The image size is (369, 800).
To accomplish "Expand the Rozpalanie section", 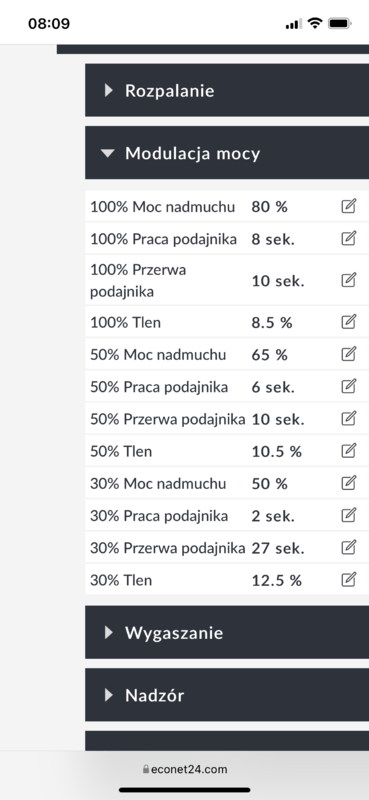I will coord(227,90).
